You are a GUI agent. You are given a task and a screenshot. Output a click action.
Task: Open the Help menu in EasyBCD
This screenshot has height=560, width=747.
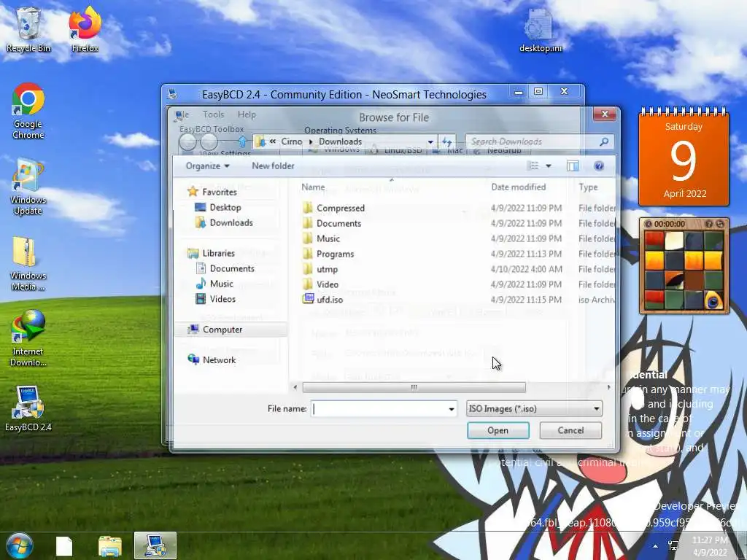click(247, 114)
